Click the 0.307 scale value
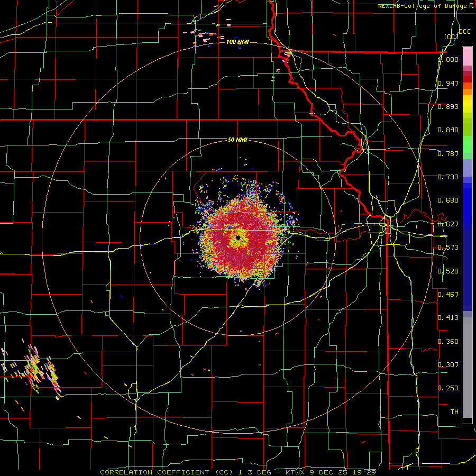This screenshot has height=476, width=476. [448, 365]
